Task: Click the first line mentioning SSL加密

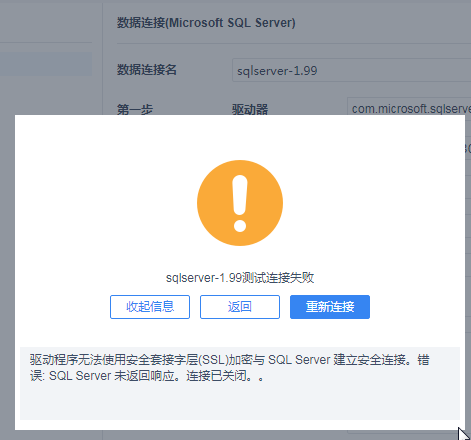Action: 230,360
